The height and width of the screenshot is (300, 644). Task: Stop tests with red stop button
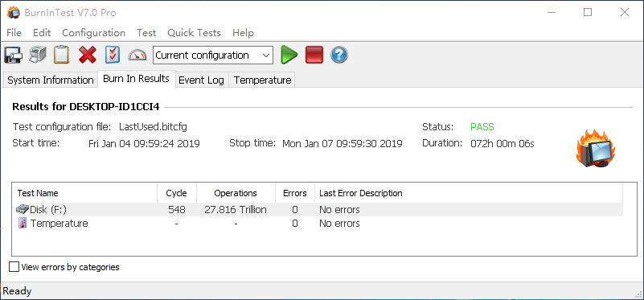tap(314, 55)
